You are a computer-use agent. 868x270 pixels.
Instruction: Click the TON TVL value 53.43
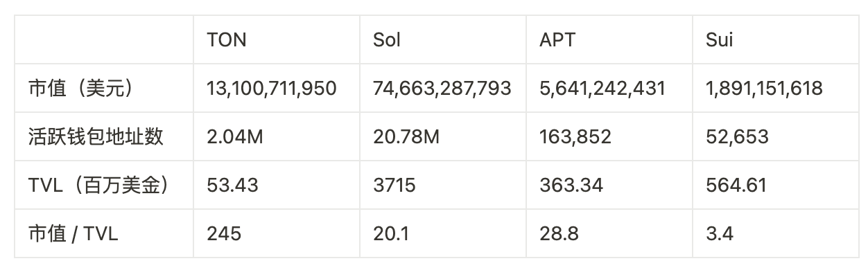click(232, 186)
